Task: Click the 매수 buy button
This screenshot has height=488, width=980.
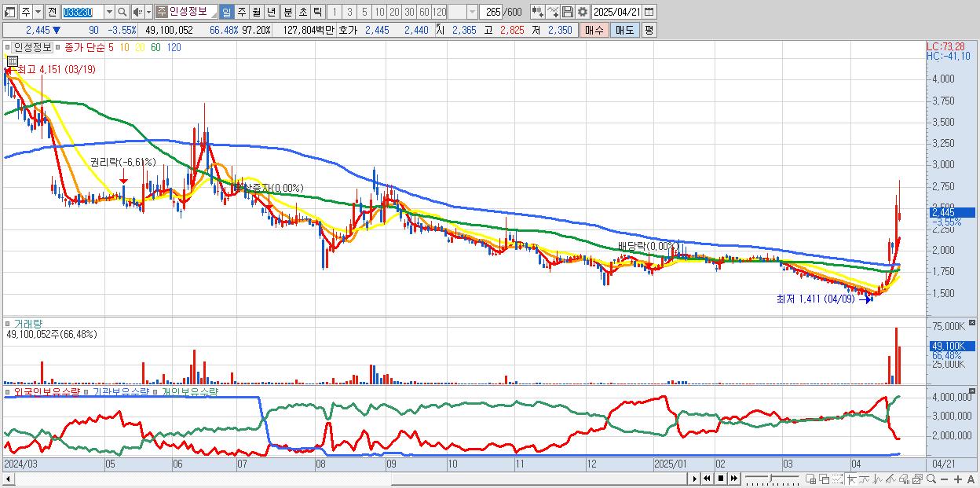Action: click(594, 30)
